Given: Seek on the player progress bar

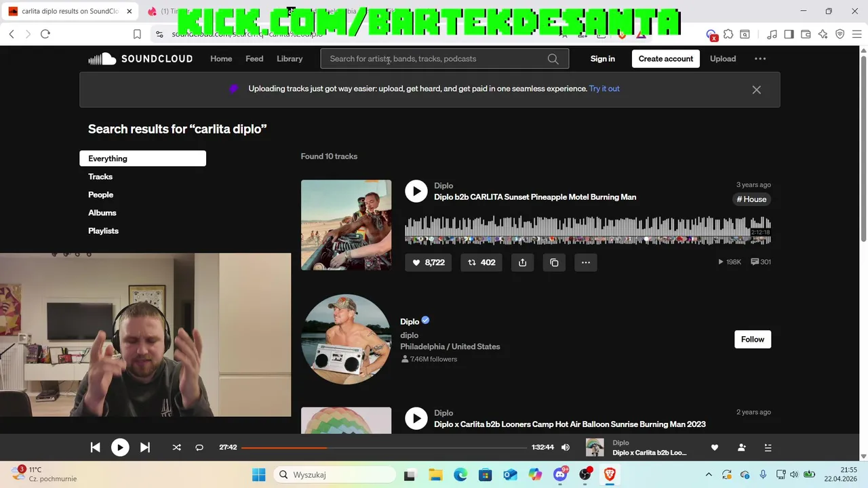Looking at the screenshot, I should coord(384,447).
